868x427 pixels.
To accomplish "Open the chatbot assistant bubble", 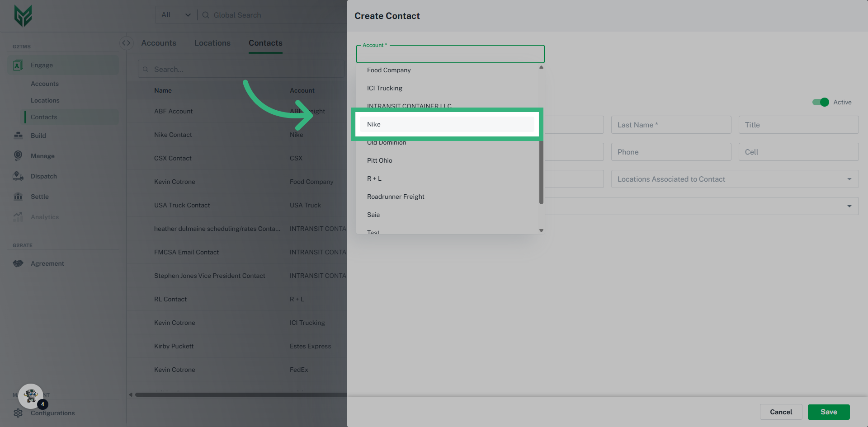I will tap(30, 396).
